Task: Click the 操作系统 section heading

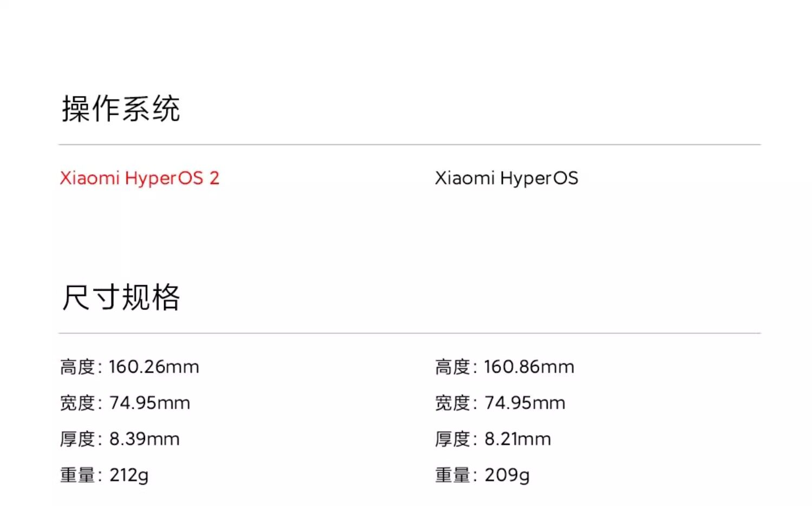Action: click(120, 109)
